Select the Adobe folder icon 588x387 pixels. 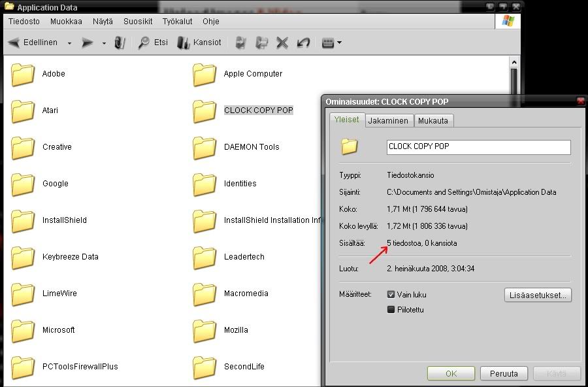point(22,75)
